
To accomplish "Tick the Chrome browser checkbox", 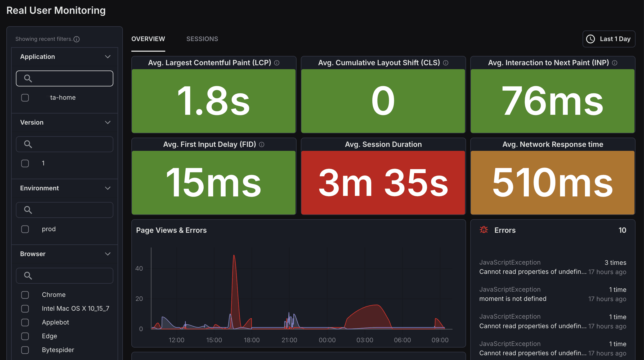I will tap(25, 295).
